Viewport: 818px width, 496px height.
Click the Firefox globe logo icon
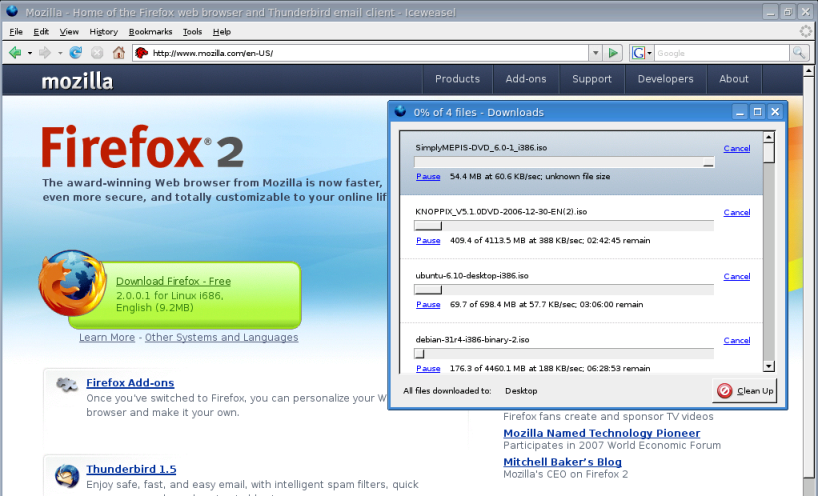click(73, 282)
